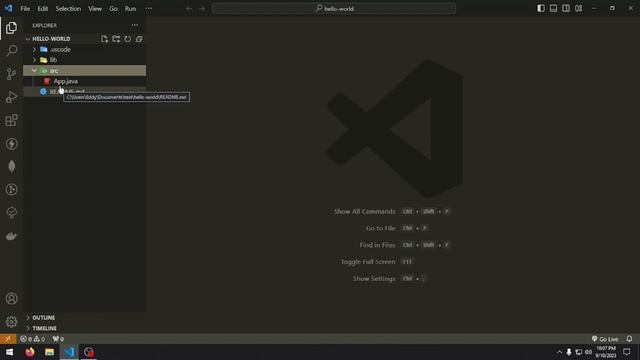Open errors and warnings status item
This screenshot has width=640, height=360.
[33, 339]
